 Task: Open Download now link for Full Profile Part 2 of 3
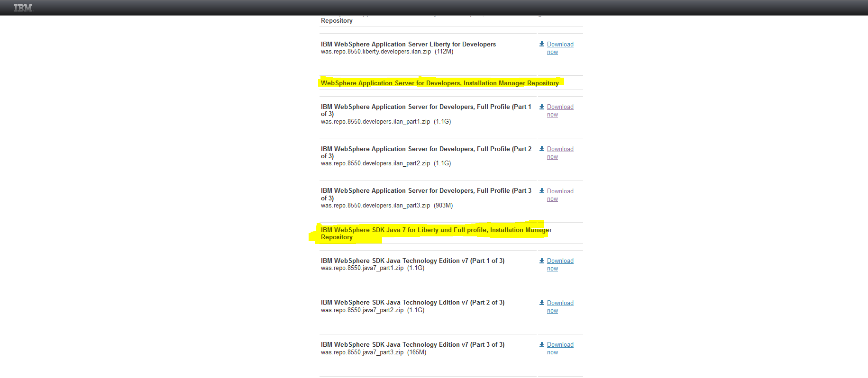[560, 153]
